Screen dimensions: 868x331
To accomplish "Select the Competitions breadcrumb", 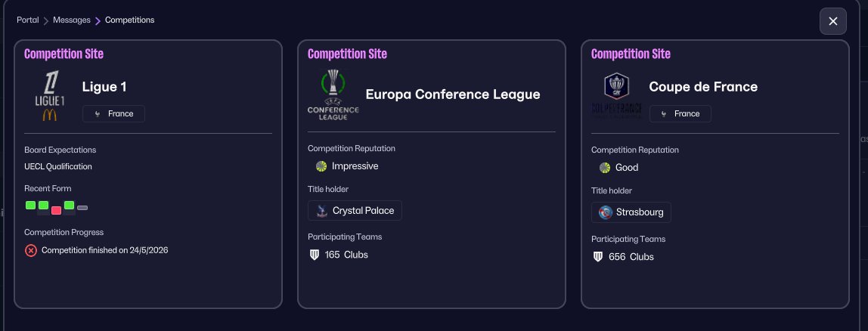I will pyautogui.click(x=129, y=20).
